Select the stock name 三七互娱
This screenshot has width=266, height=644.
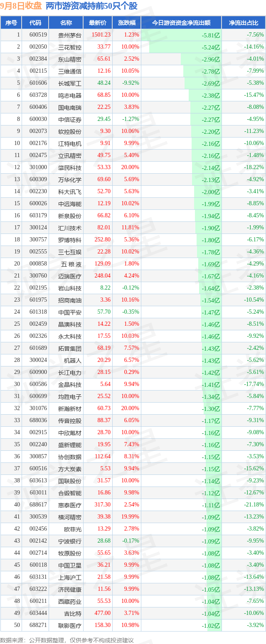point(70,252)
